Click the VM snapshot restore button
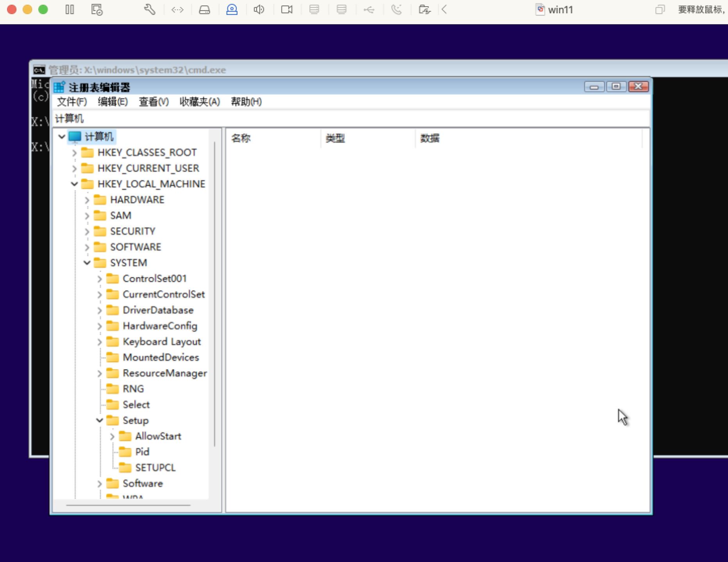 tap(97, 9)
